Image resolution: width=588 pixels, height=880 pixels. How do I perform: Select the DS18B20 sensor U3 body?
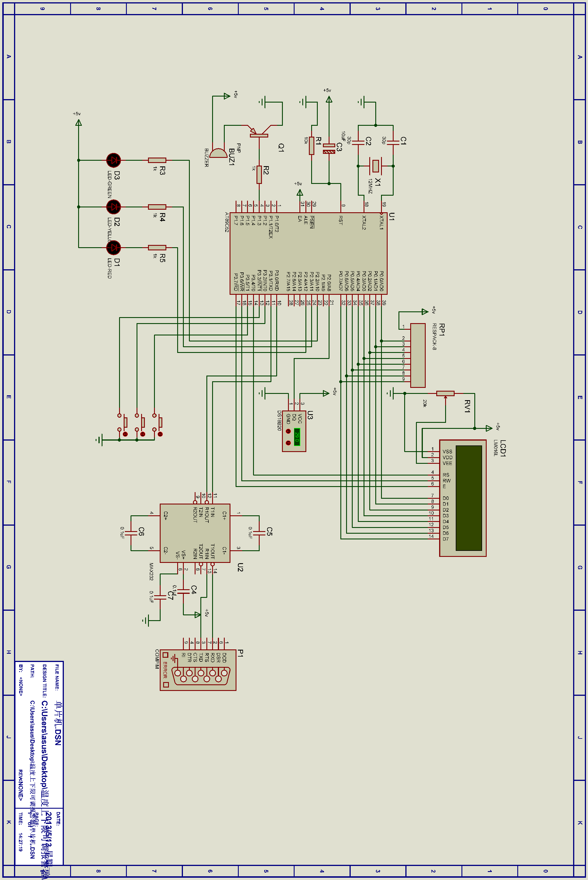(x=294, y=431)
